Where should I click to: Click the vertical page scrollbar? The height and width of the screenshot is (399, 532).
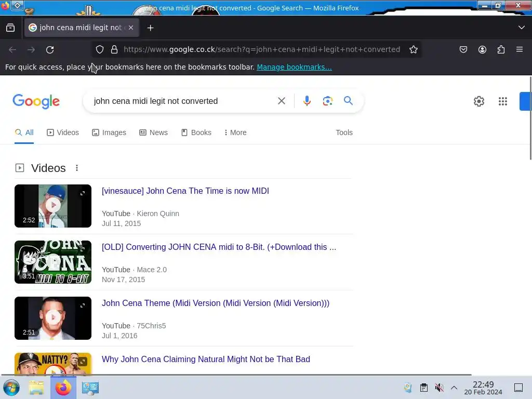tap(530, 118)
